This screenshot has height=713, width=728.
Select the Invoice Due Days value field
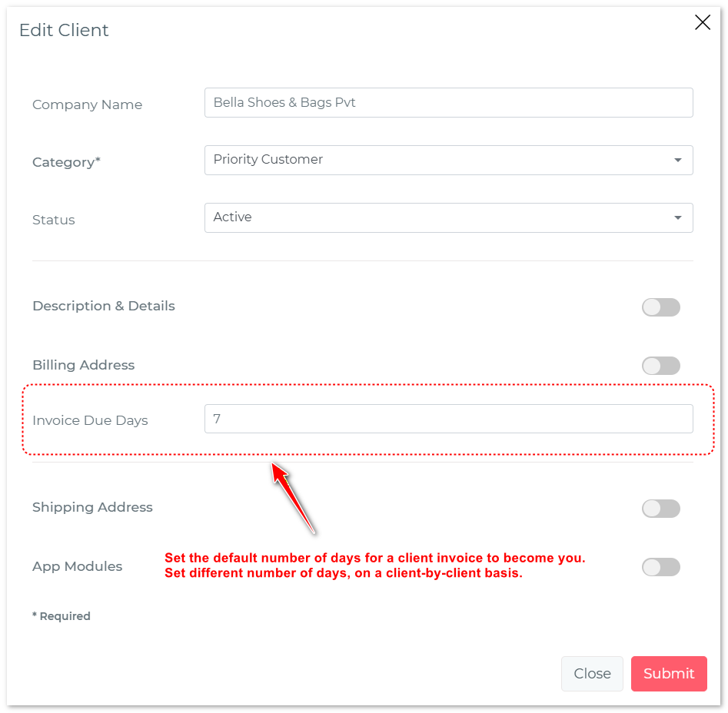pyautogui.click(x=448, y=419)
